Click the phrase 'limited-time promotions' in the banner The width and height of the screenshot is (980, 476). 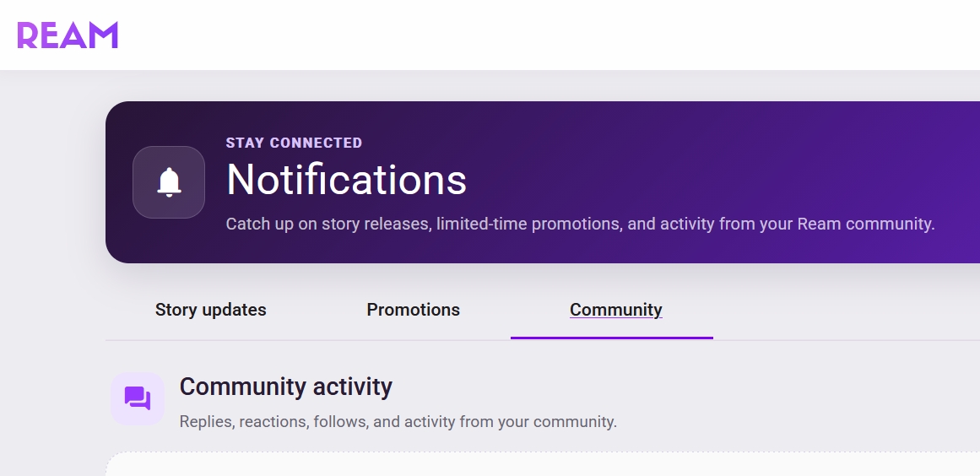(529, 224)
